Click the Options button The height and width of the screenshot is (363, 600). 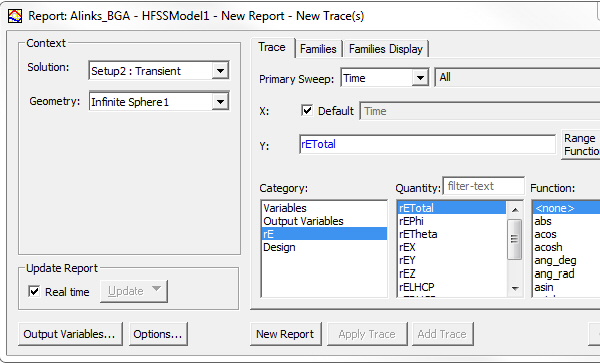(x=158, y=334)
